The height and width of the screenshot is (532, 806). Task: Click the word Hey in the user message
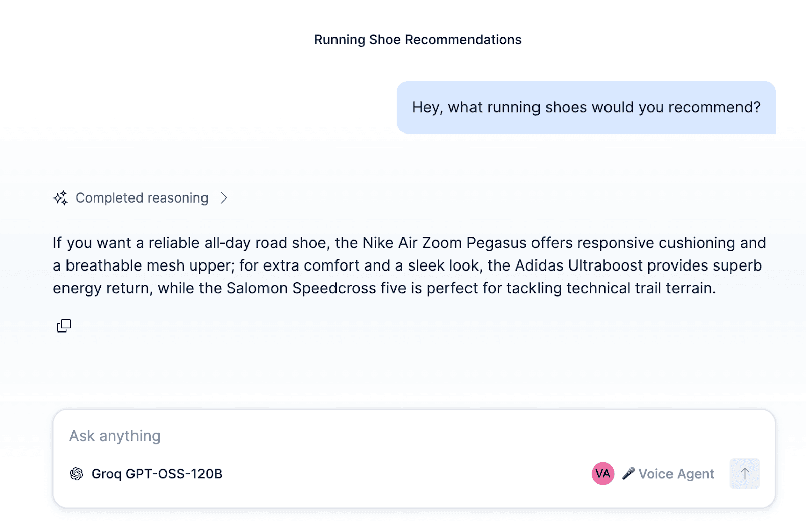click(x=426, y=107)
